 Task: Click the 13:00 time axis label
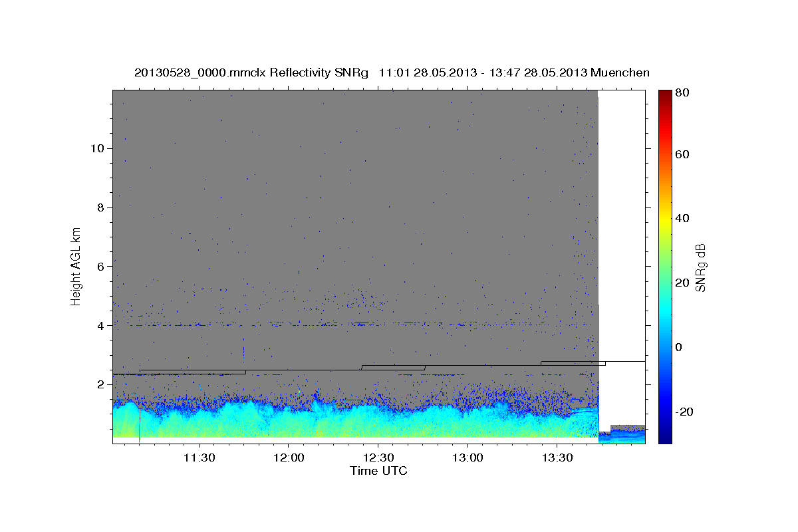coord(467,458)
